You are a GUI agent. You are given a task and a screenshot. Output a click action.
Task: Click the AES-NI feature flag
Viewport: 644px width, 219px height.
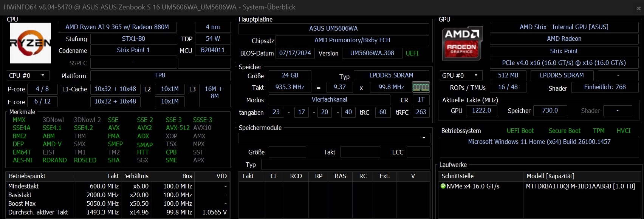pyautogui.click(x=23, y=160)
